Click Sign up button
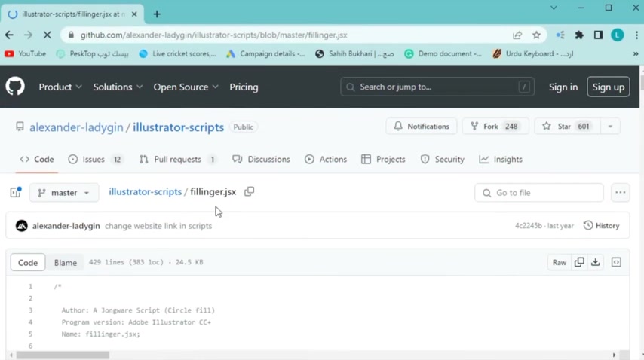 pyautogui.click(x=609, y=87)
